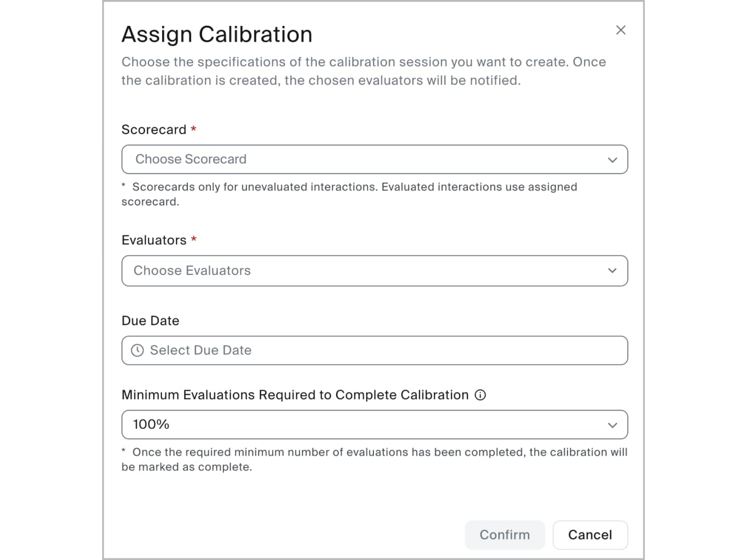Open the minimum evaluations percentage chevron
Viewport: 747px width, 560px height.
612,425
